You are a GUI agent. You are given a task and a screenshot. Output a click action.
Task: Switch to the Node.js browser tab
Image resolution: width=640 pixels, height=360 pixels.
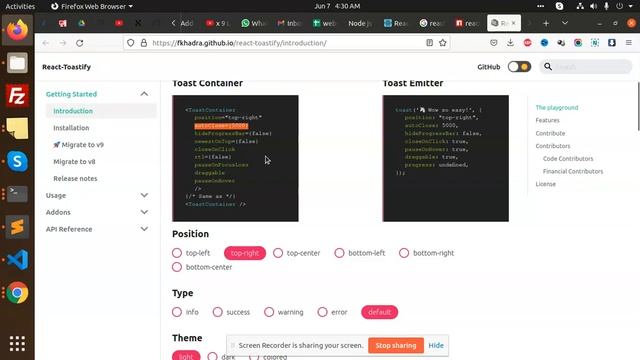point(359,23)
